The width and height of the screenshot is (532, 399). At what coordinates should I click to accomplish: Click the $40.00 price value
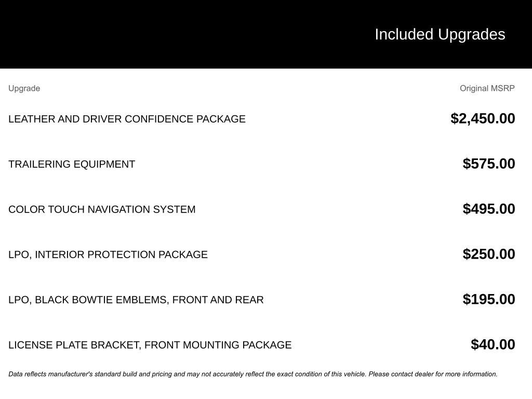[x=493, y=344]
